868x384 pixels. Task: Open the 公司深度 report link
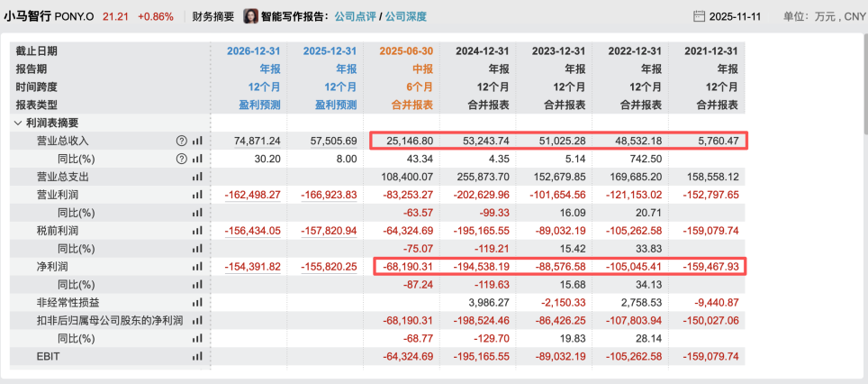pos(406,16)
